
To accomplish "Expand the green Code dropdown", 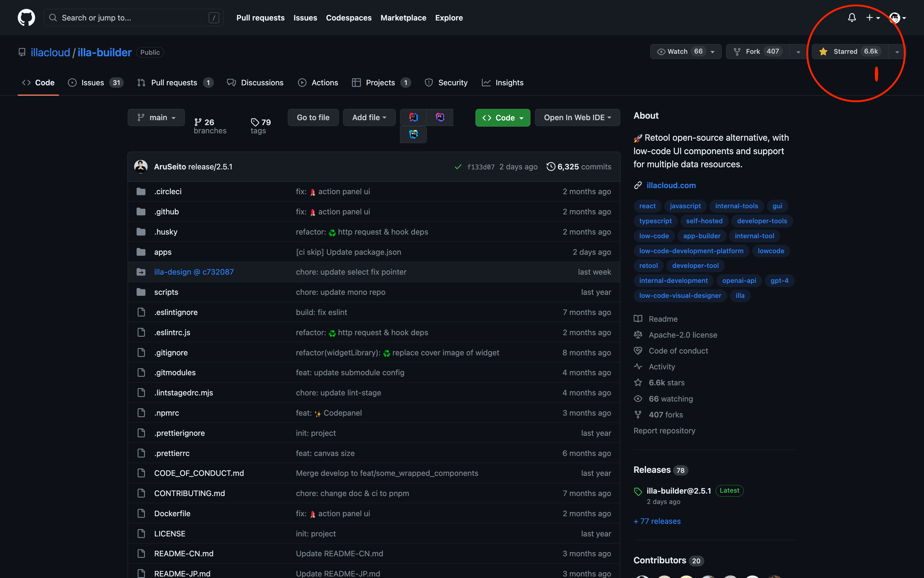I will pos(502,118).
